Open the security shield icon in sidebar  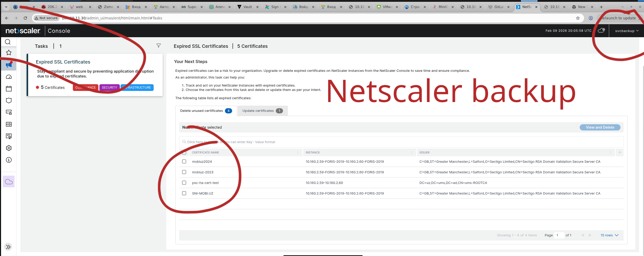tap(9, 100)
